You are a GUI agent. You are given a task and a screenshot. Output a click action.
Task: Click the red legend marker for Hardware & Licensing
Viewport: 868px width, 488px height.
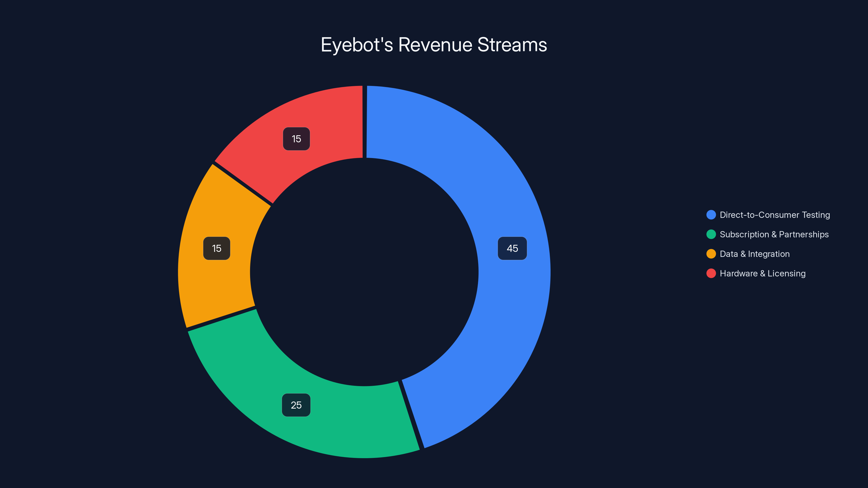pos(711,274)
